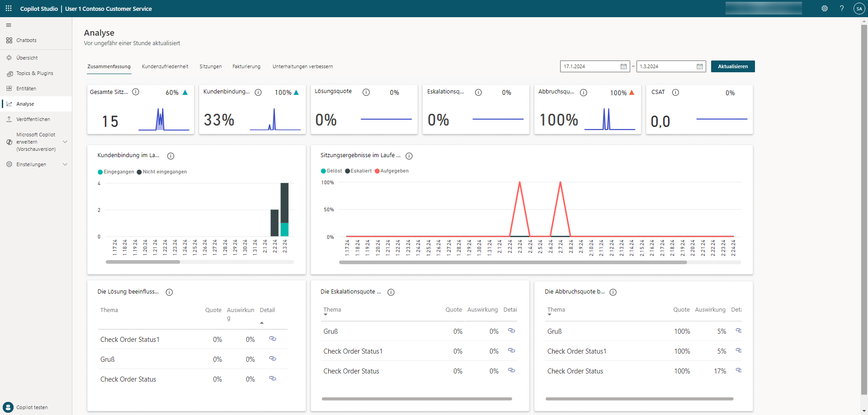The image size is (868, 415).
Task: Show info for Kundenbindung im Laufe chart
Action: click(171, 156)
